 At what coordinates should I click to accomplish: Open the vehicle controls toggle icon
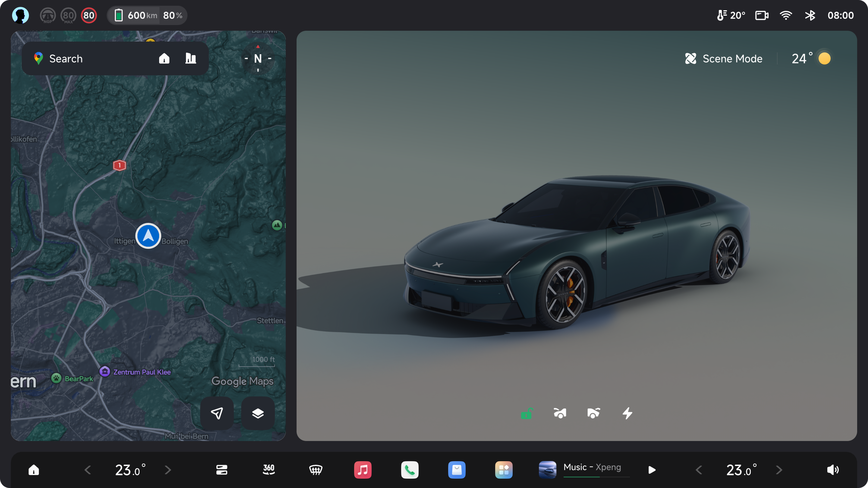tap(222, 470)
